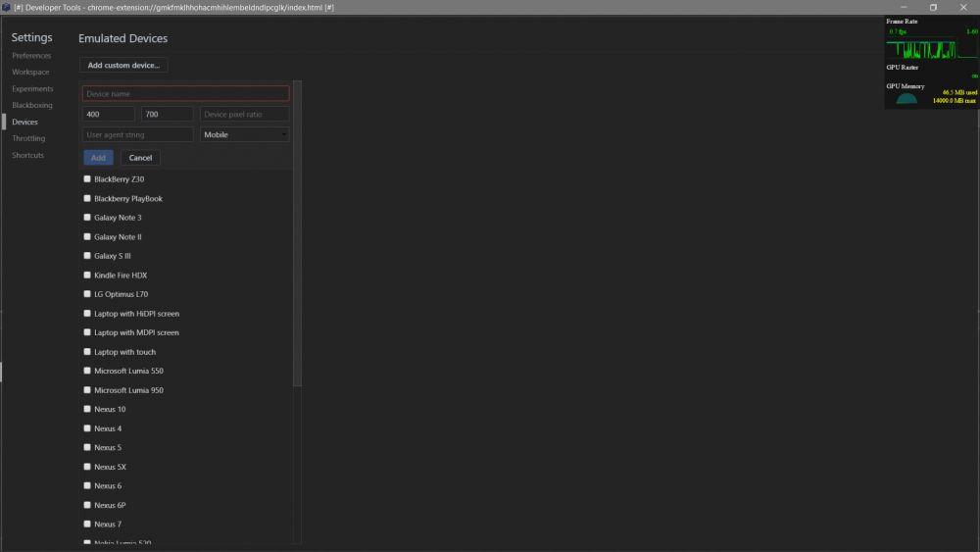
Task: Open the Blackboxing settings section
Action: pyautogui.click(x=32, y=105)
